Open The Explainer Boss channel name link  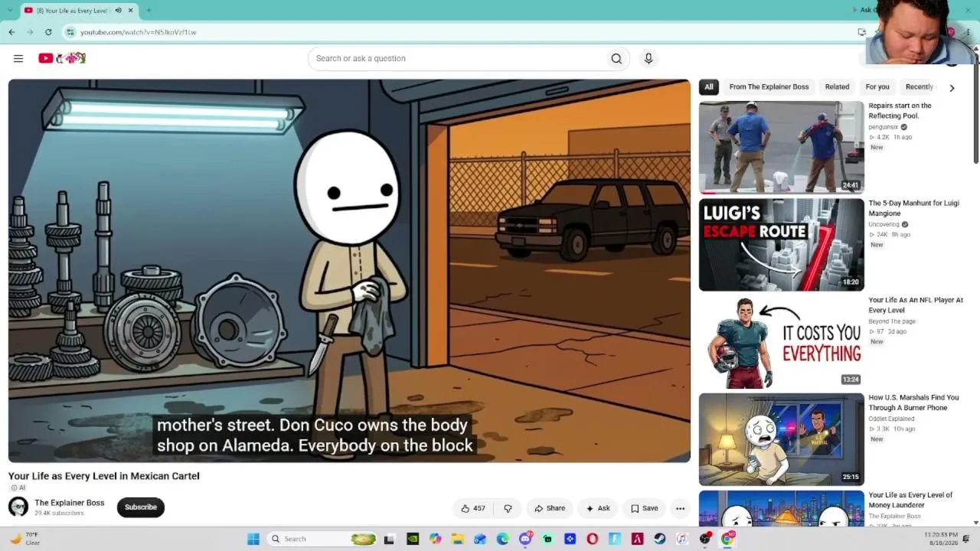coord(70,503)
